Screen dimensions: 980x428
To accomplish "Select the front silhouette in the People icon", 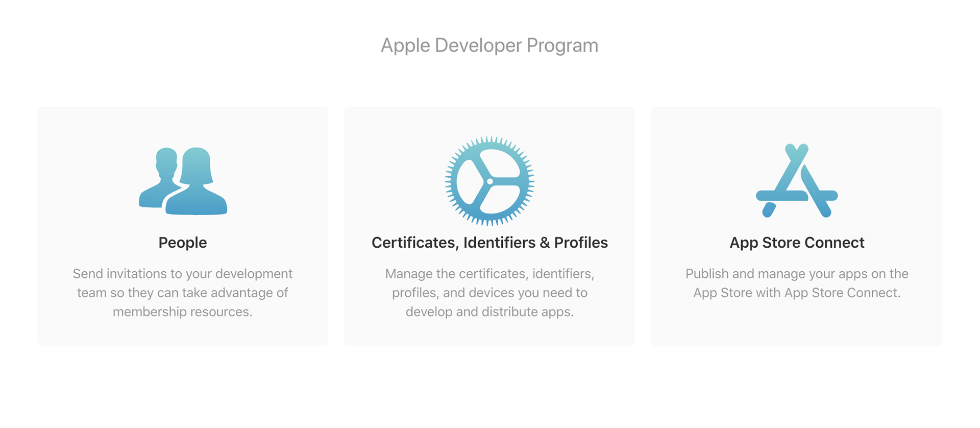I will coord(197,182).
